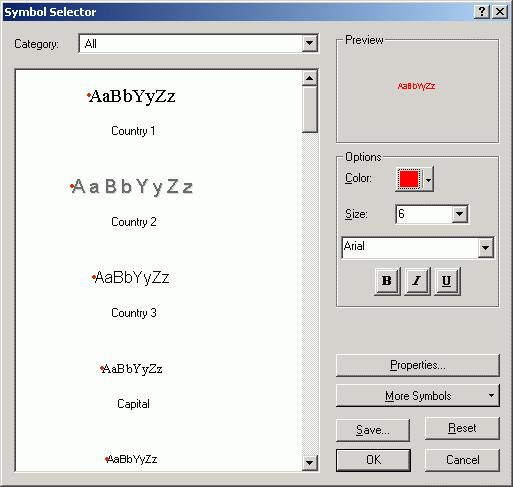The image size is (513, 487).
Task: Open the Properties dialog
Action: [x=418, y=365]
